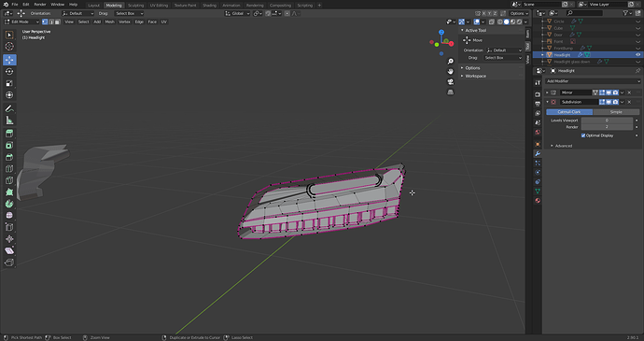The width and height of the screenshot is (644, 341).
Task: Open the Object Data properties green triangle tab
Action: tap(538, 192)
